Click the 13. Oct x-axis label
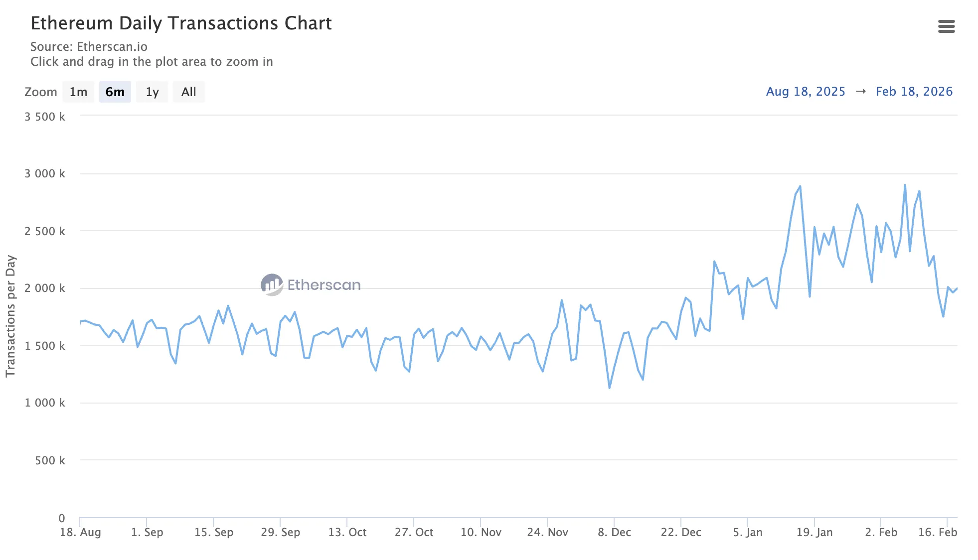Screen dimensions: 978x560 coord(347,532)
